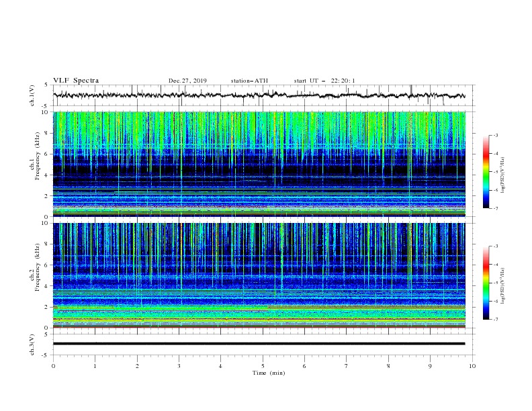Click the ch.2 spectrogram color scale bar
This screenshot has height=411, width=532.
486,283
